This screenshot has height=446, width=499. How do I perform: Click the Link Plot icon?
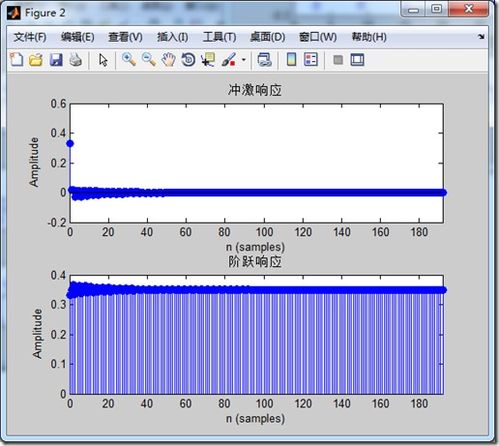pyautogui.click(x=265, y=60)
